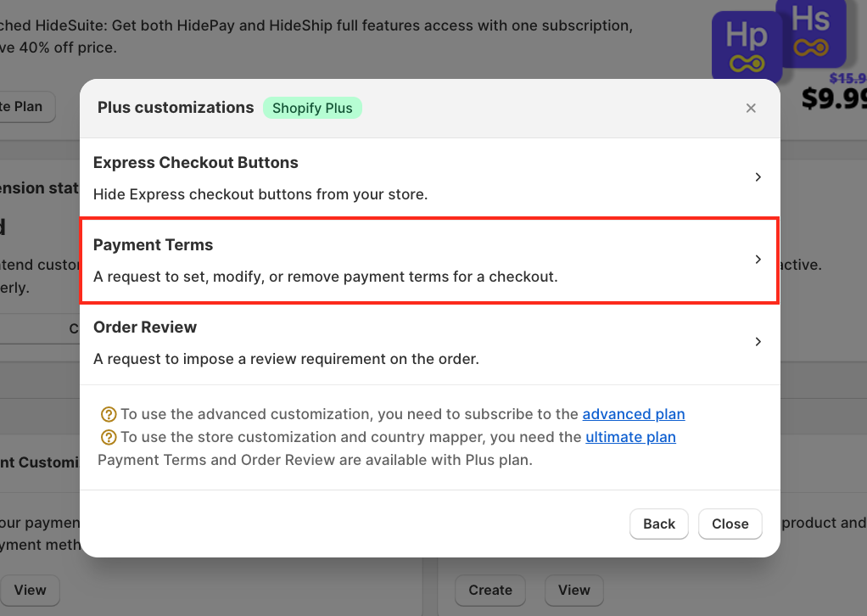867x616 pixels.
Task: Expand the Payment Terms chevron arrow
Action: click(x=758, y=260)
